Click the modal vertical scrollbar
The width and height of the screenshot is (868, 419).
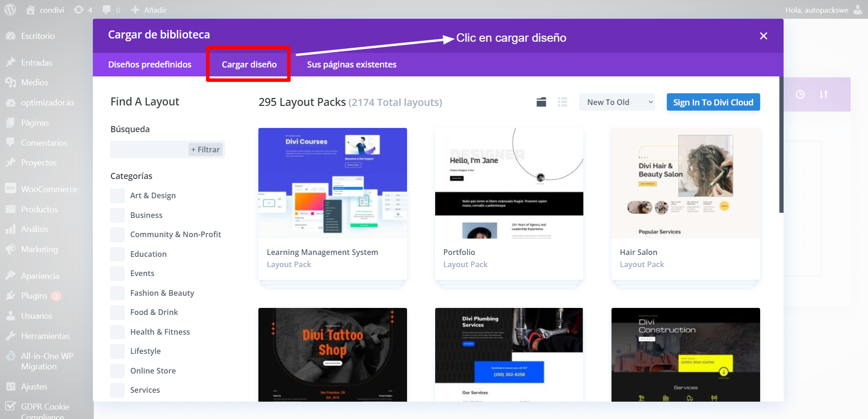pos(781,144)
